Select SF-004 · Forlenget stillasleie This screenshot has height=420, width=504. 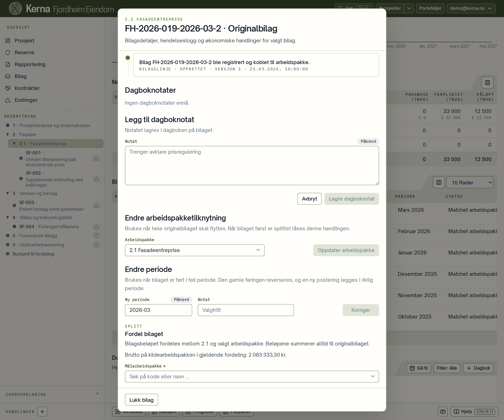(x=49, y=227)
